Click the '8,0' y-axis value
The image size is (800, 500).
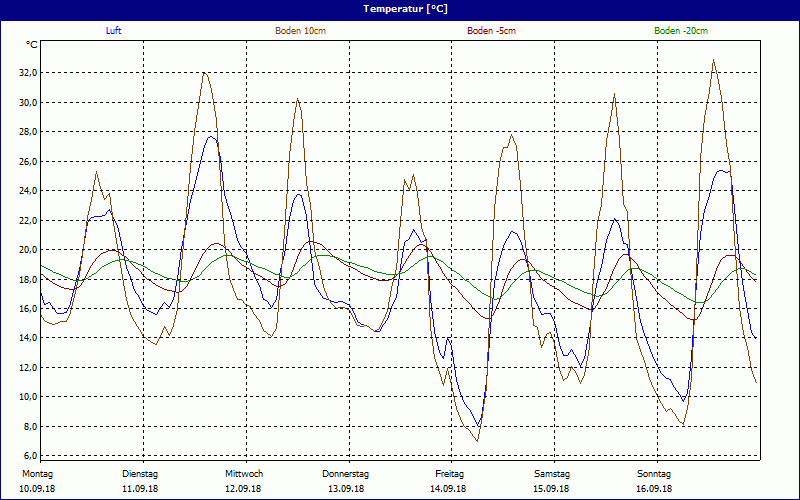pyautogui.click(x=30, y=427)
